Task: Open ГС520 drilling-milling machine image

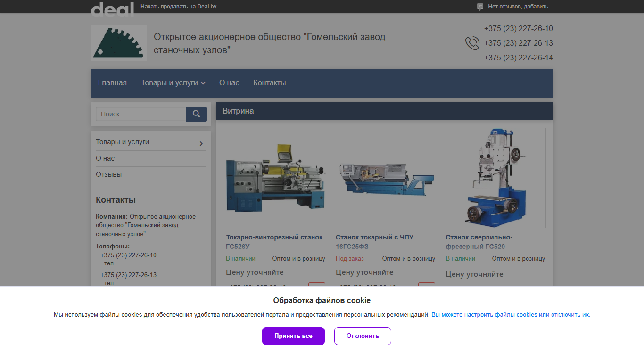Action: tap(495, 178)
